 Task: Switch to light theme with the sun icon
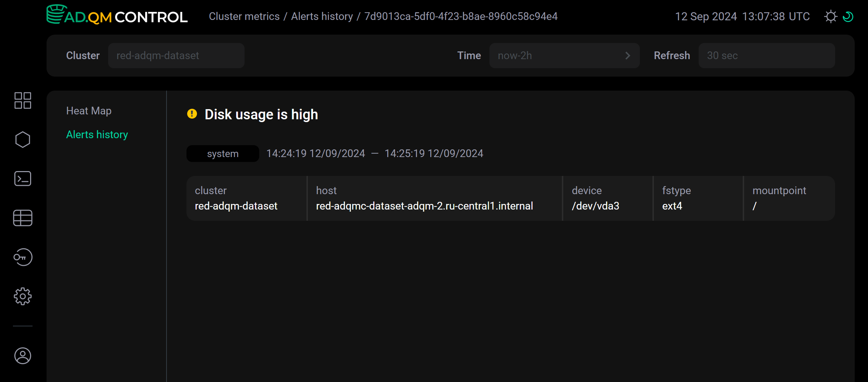[x=831, y=16]
